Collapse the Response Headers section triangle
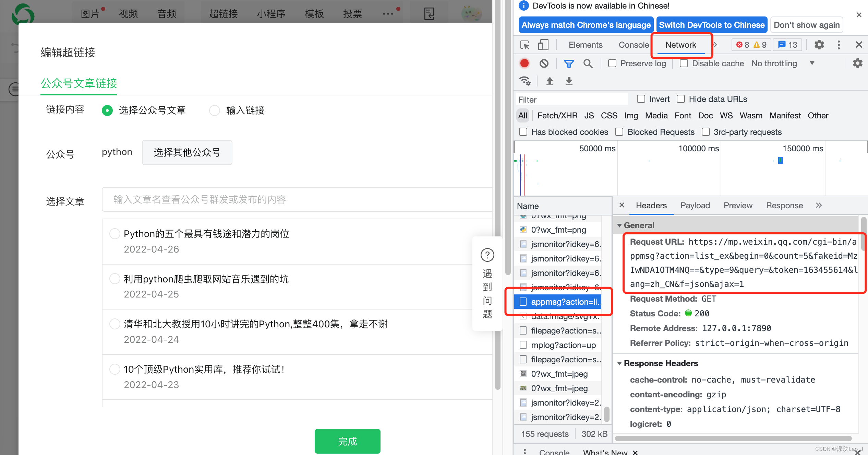The width and height of the screenshot is (868, 455). tap(619, 363)
